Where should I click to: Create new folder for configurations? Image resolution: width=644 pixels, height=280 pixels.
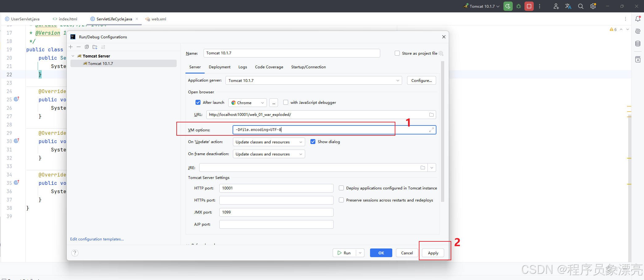click(x=95, y=47)
